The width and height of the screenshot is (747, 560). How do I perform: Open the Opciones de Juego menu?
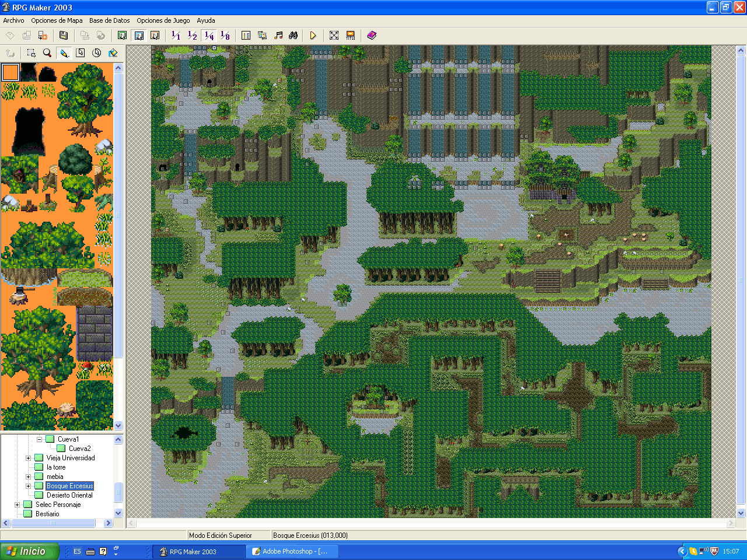tap(163, 20)
